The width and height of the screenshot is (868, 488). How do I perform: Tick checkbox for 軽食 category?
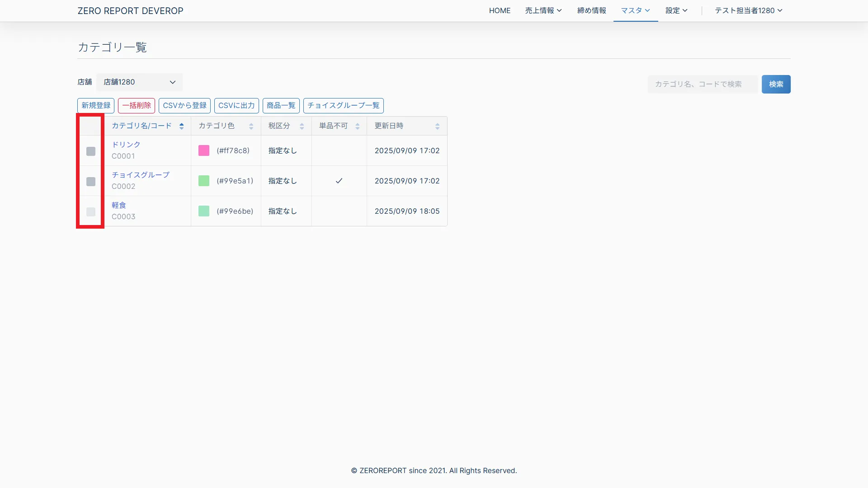click(x=91, y=212)
